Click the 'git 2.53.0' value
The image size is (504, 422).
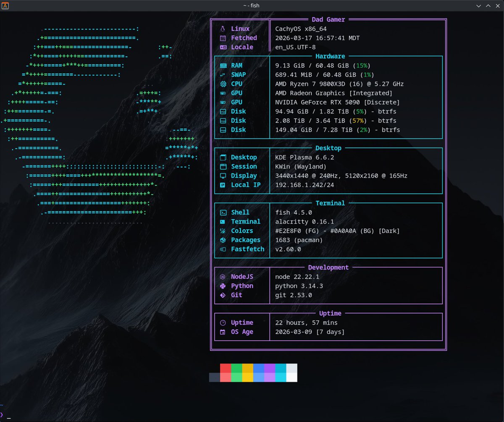tap(294, 296)
